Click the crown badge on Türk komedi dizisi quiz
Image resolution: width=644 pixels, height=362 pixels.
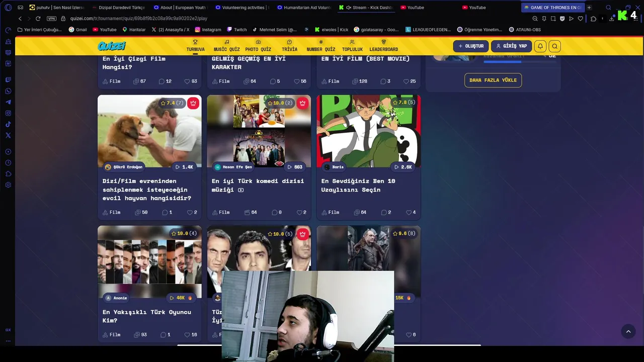click(302, 103)
